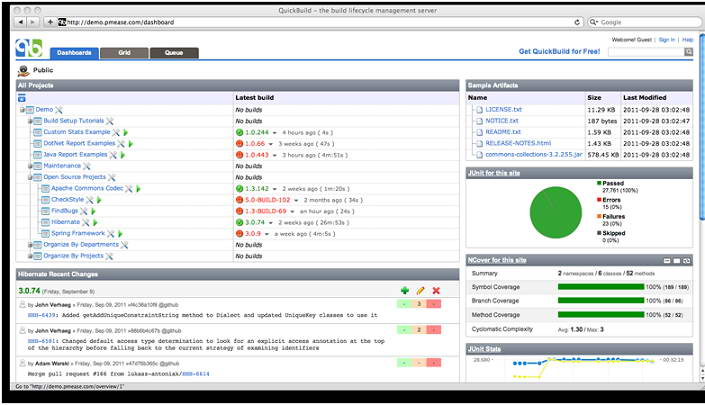This screenshot has height=405, width=705.
Task: Collapse the Open Source Projects node
Action: (31, 177)
